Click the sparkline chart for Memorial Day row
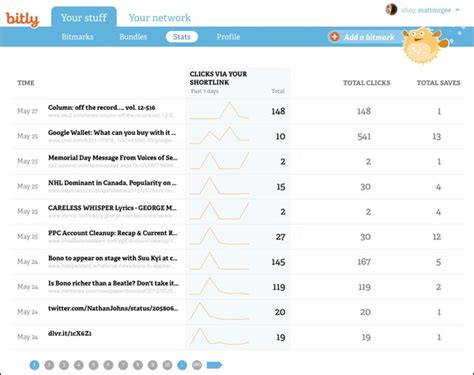 219,160
